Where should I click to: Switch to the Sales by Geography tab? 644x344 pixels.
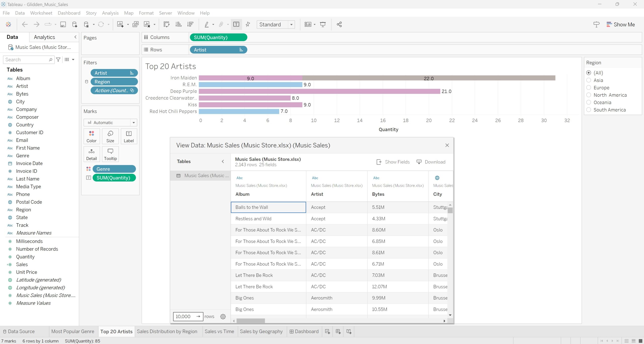pos(261,331)
